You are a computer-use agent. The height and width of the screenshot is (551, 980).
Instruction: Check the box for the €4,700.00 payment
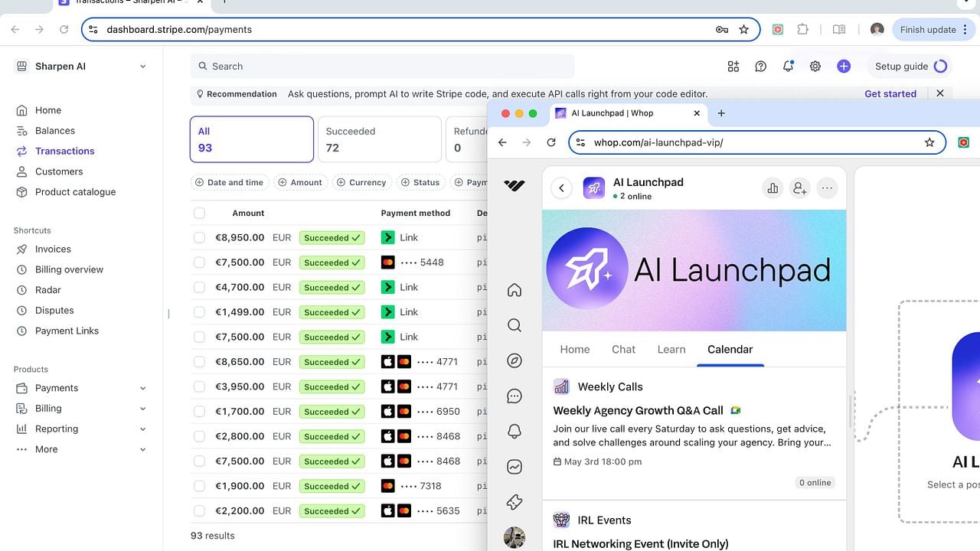(x=199, y=288)
